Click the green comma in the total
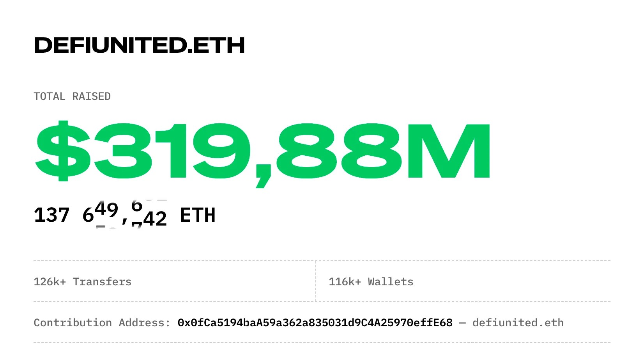Viewport: 644px width, 363px height. pos(264,178)
